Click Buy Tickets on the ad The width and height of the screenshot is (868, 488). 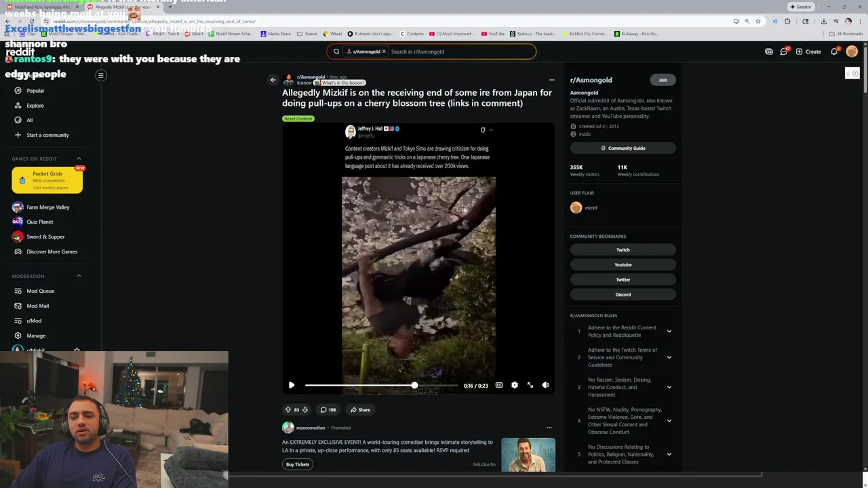click(298, 464)
